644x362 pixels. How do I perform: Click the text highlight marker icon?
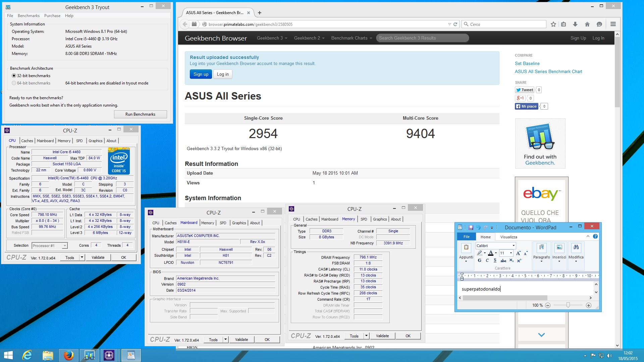[480, 253]
